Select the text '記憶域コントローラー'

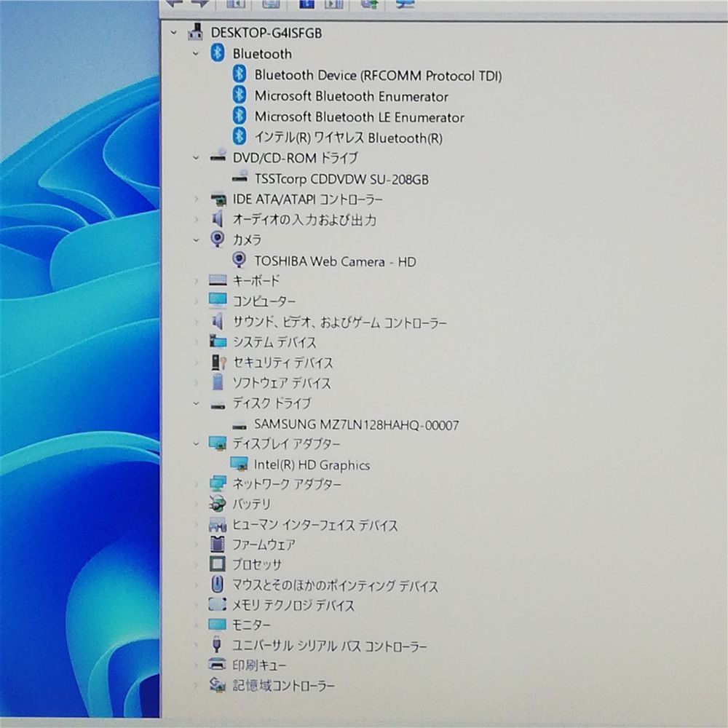[x=283, y=685]
